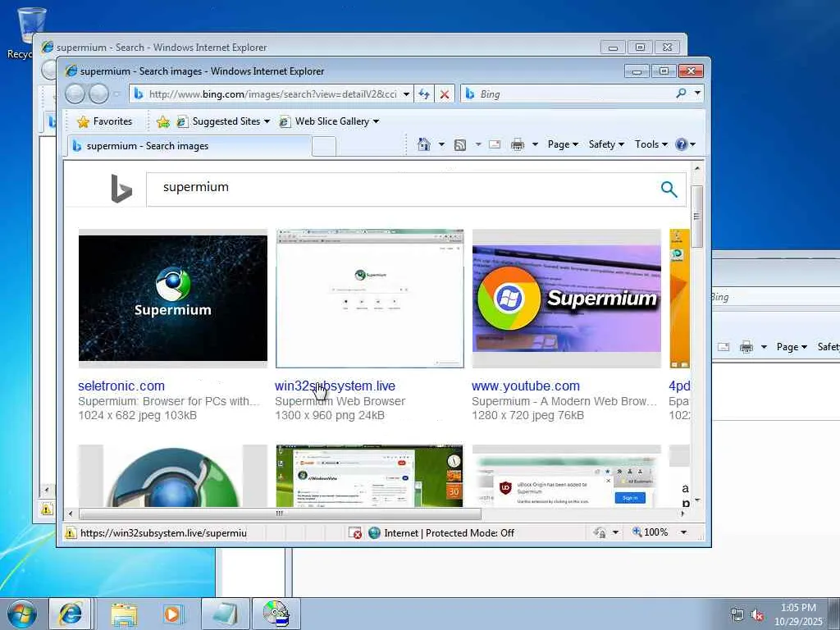Image resolution: width=840 pixels, height=630 pixels.
Task: Open Supermium dark logo thumbnail
Action: click(172, 299)
